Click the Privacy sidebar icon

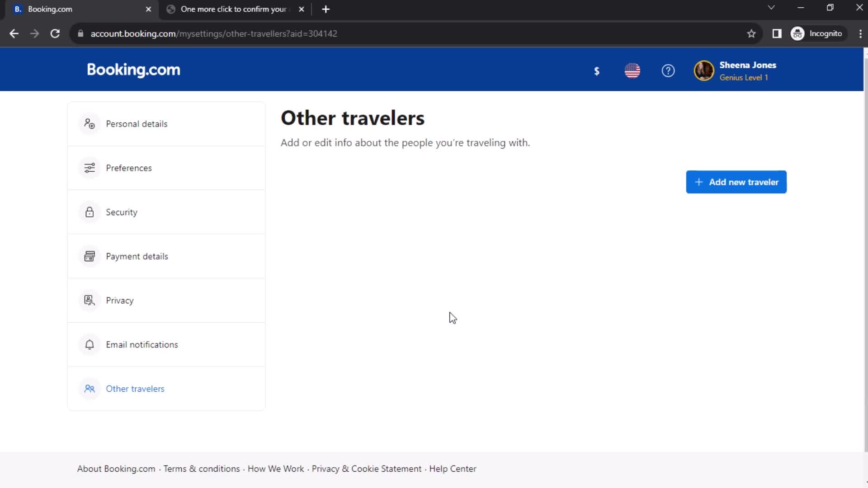coord(89,300)
